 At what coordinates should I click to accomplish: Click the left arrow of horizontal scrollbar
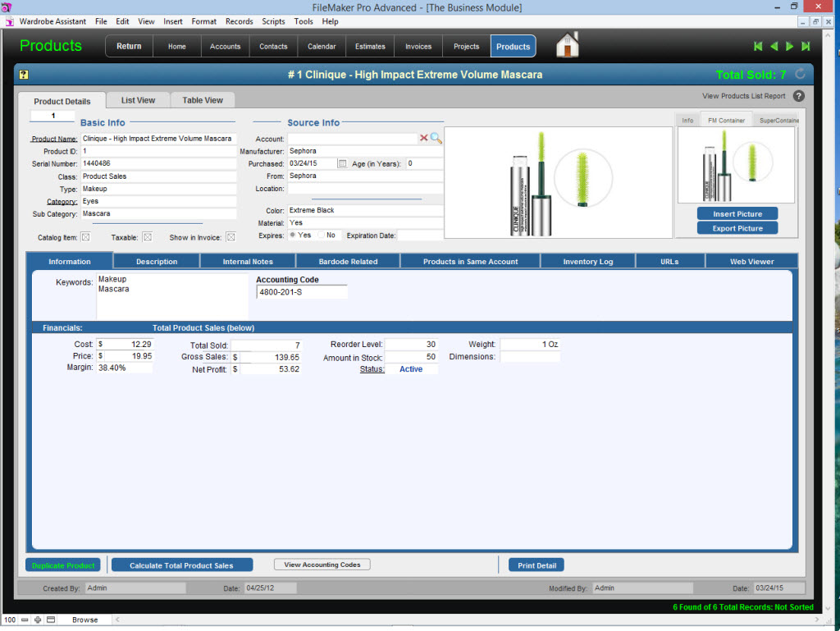(x=117, y=620)
